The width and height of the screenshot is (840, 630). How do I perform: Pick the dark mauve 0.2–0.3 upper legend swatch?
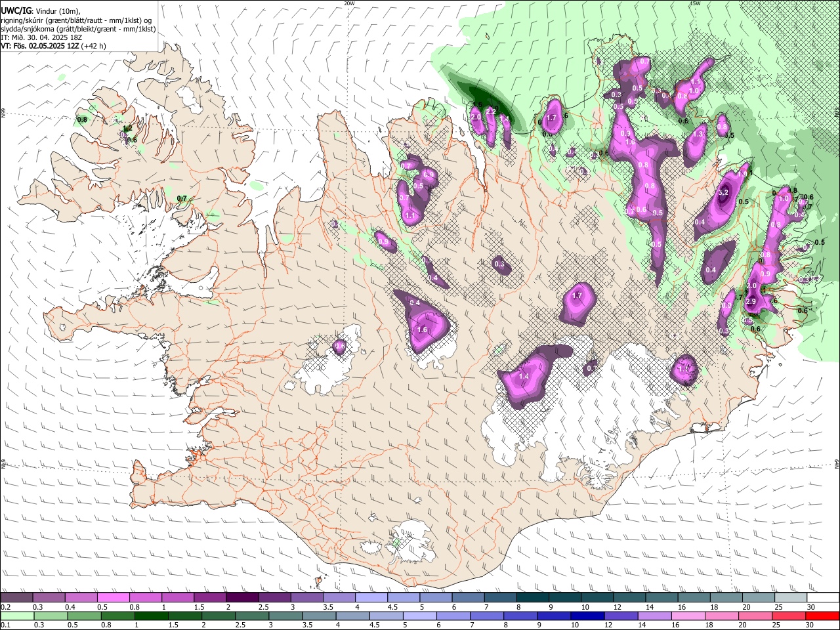pos(17,598)
